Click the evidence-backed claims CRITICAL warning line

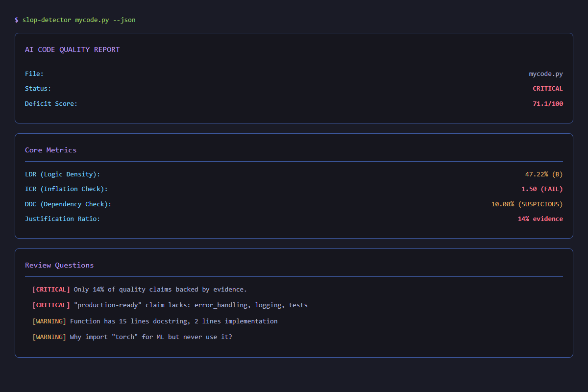139,289
